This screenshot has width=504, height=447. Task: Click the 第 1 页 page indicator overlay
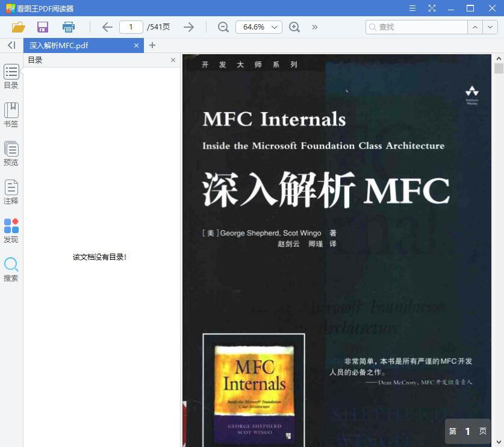pos(468,431)
